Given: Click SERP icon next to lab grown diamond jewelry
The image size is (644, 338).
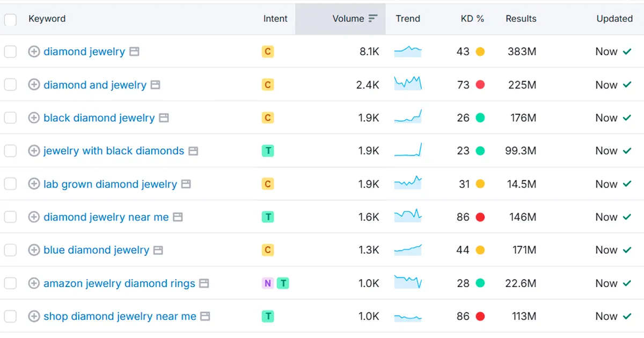Looking at the screenshot, I should (x=186, y=184).
